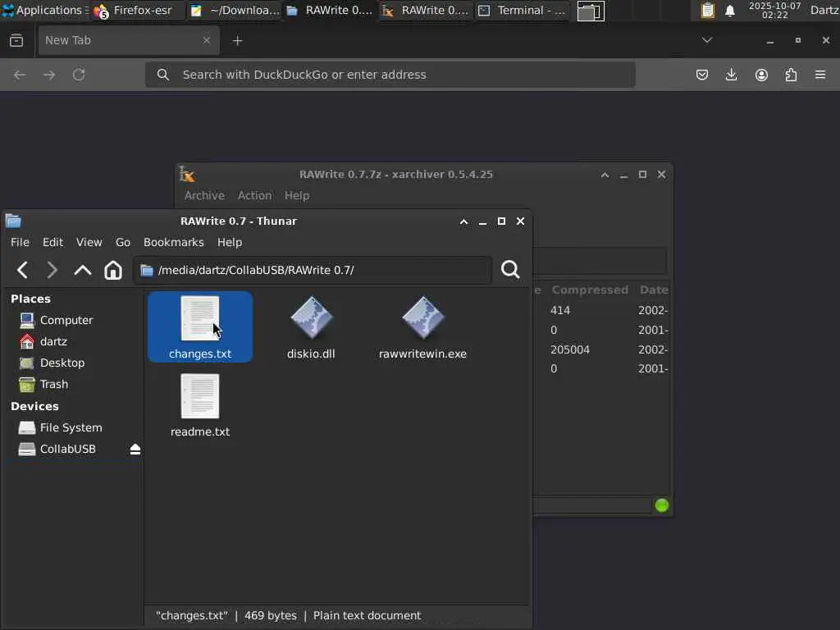Open Firefox downloads panel
840x630 pixels.
731,75
